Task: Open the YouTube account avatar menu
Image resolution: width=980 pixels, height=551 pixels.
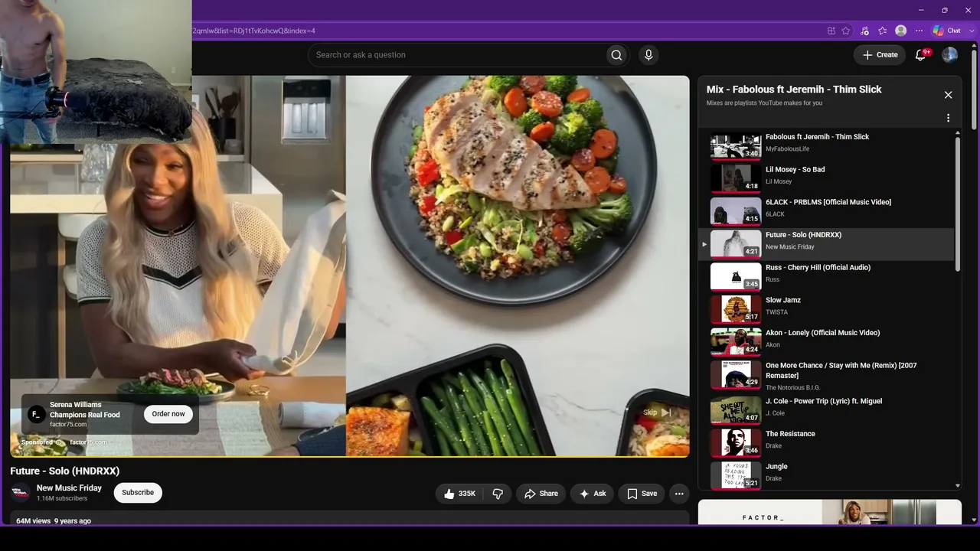Action: tap(949, 55)
